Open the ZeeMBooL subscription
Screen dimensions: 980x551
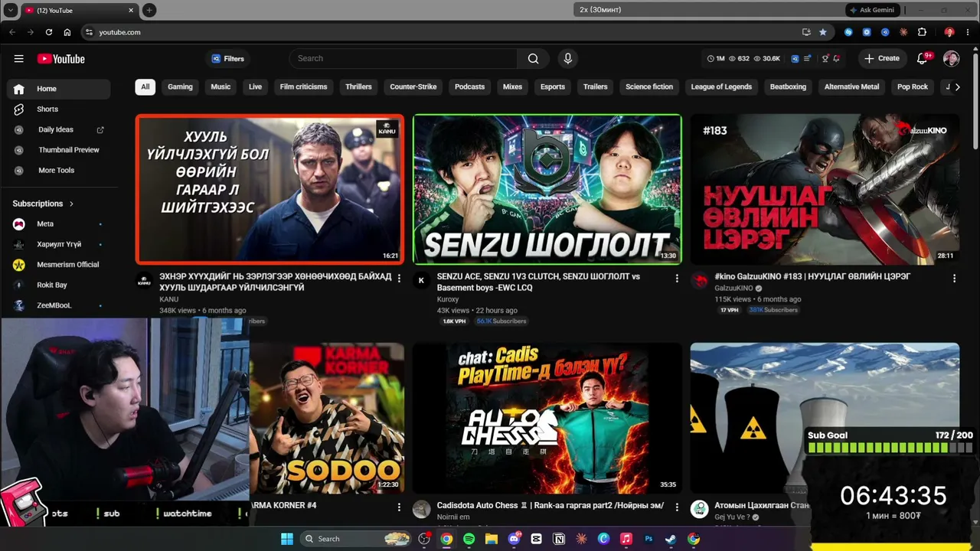click(58, 305)
